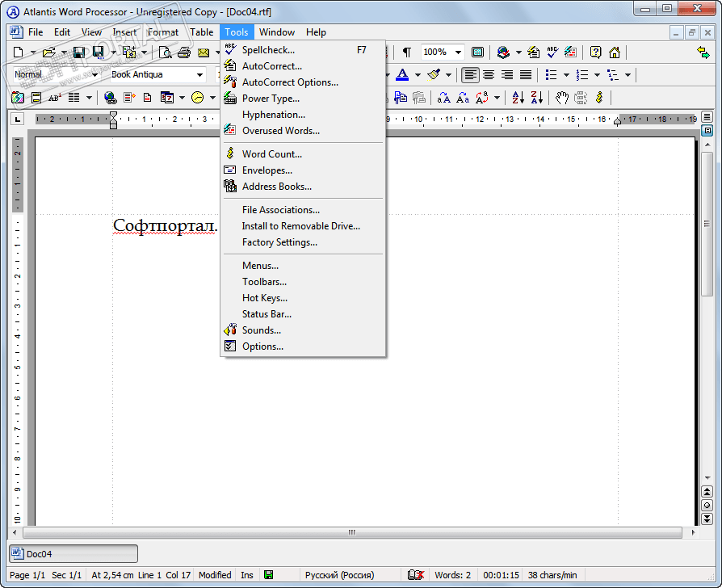The image size is (722, 588).
Task: Expand the bulleted list style arrow
Action: tap(566, 74)
